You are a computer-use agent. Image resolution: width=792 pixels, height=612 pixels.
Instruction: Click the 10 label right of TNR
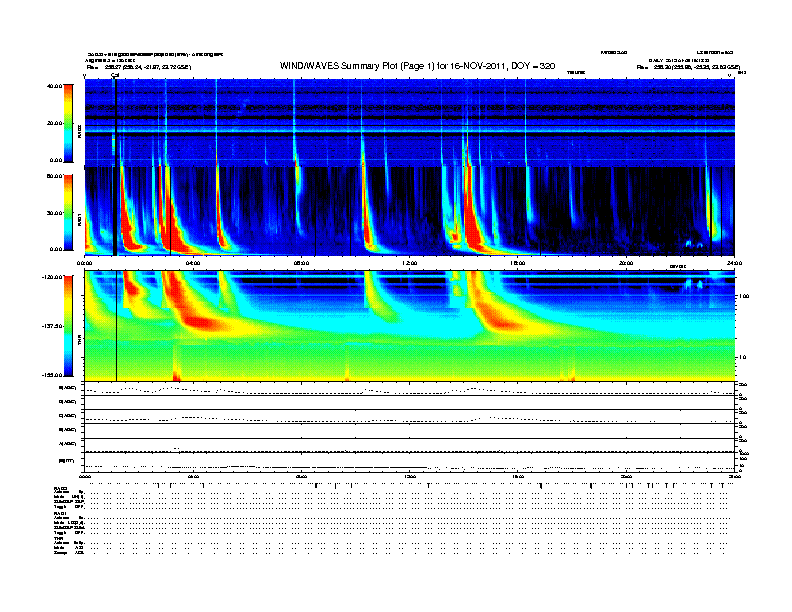click(742, 358)
